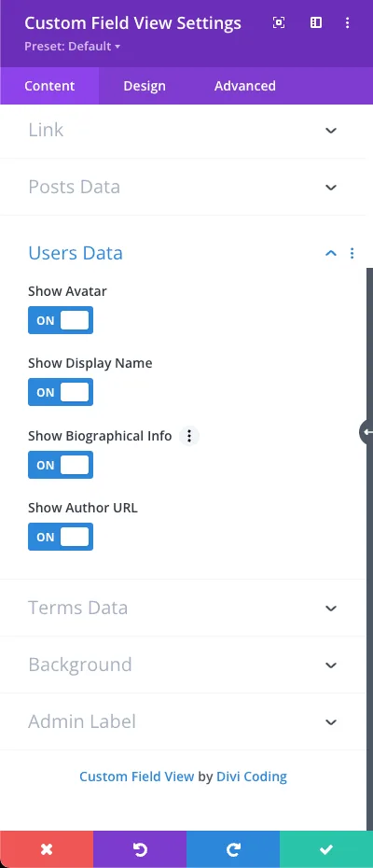Viewport: 373px width, 868px height.
Task: Save changes with the green checkmark
Action: (x=326, y=849)
